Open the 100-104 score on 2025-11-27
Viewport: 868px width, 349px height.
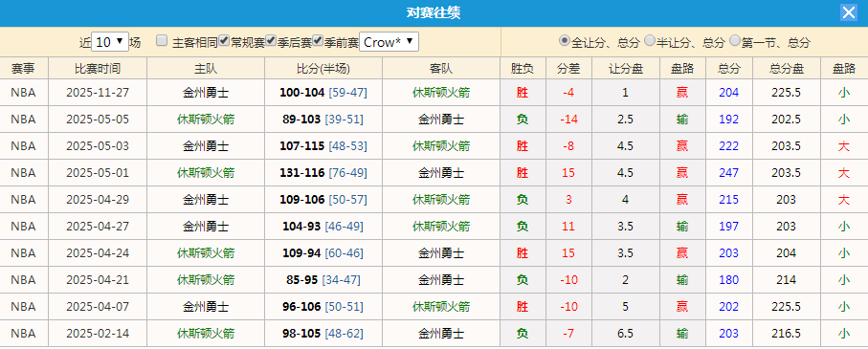coord(301,93)
